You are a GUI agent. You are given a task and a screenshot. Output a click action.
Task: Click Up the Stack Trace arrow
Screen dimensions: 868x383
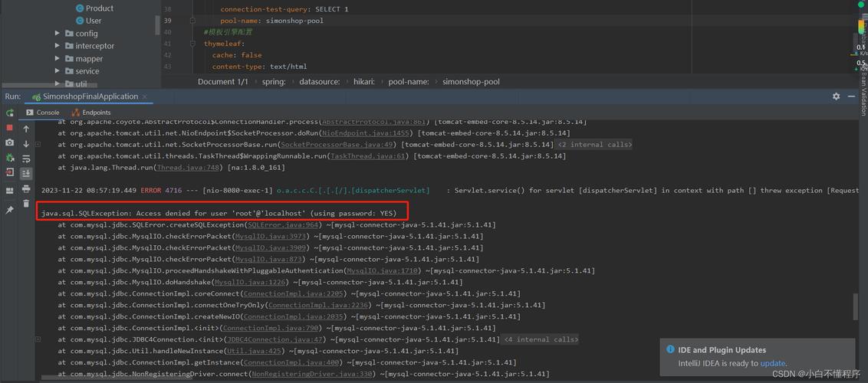[26, 129]
